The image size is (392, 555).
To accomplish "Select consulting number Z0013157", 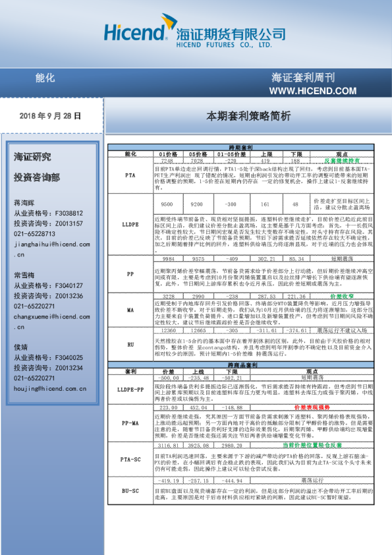I will [x=69, y=223].
